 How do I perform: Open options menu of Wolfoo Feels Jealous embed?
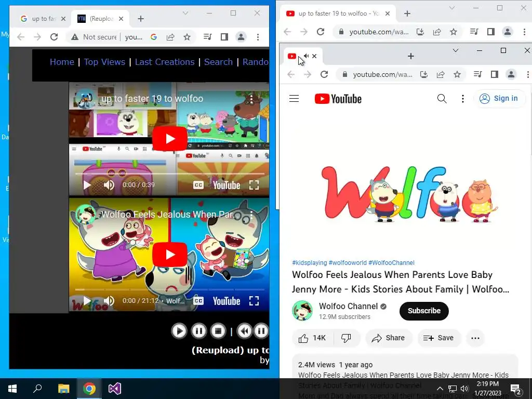click(x=251, y=215)
